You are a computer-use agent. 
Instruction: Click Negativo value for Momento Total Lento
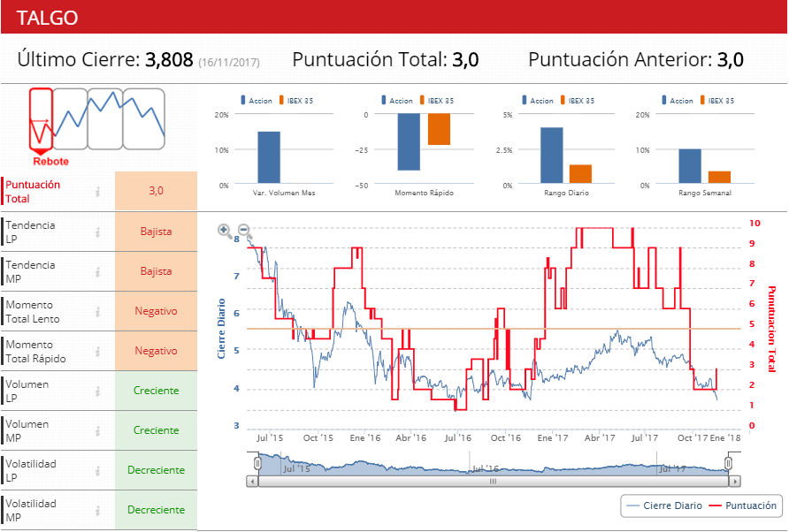click(x=156, y=311)
